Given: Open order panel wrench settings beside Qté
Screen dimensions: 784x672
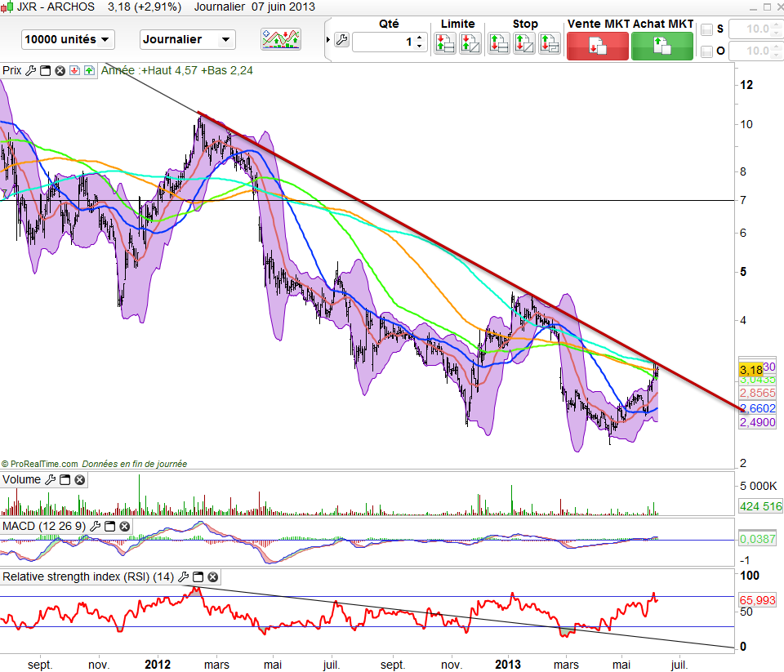Looking at the screenshot, I should [x=341, y=41].
